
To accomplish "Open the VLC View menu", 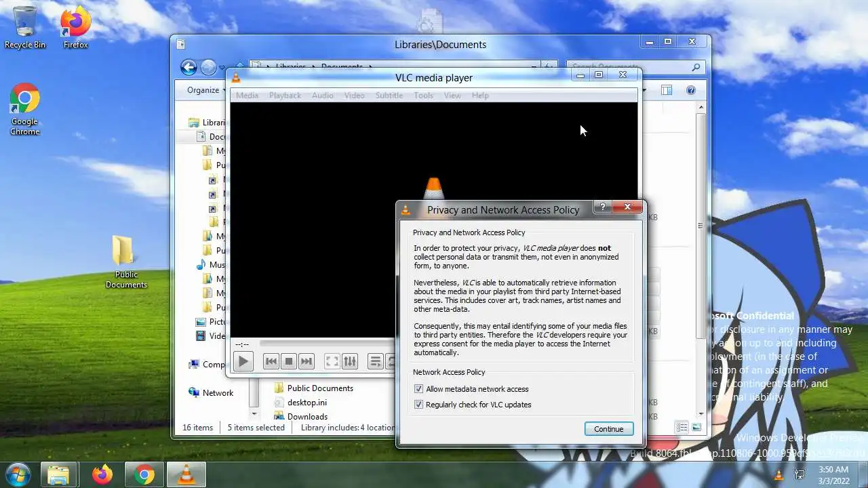I will pyautogui.click(x=452, y=96).
